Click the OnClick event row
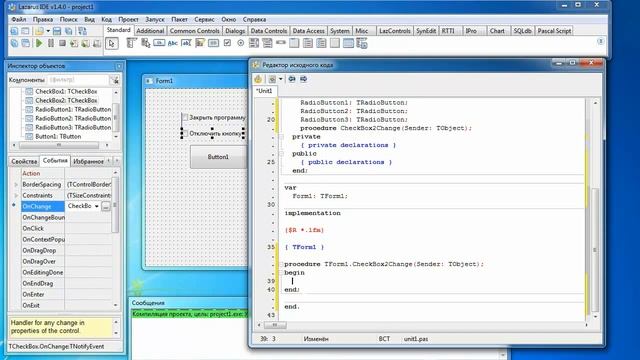Image resolution: width=640 pixels, height=360 pixels. [67, 229]
